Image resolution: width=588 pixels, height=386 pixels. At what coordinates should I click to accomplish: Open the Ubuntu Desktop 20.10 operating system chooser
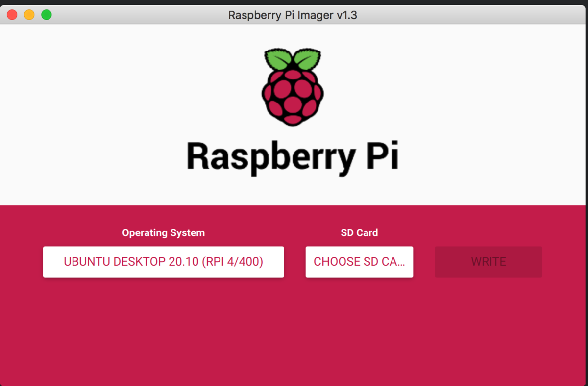point(163,262)
